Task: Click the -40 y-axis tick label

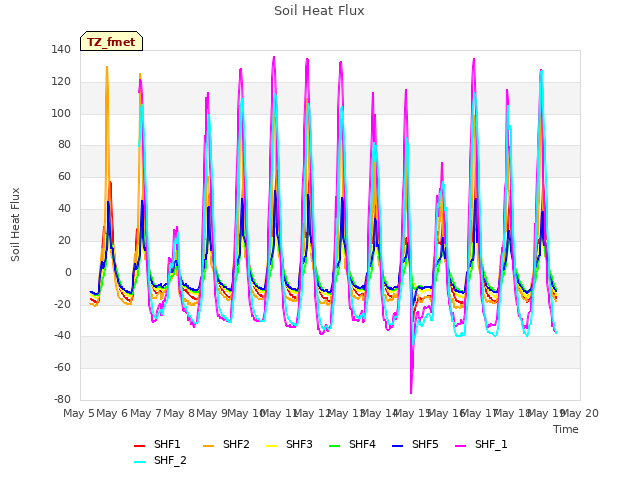Action: coord(62,336)
